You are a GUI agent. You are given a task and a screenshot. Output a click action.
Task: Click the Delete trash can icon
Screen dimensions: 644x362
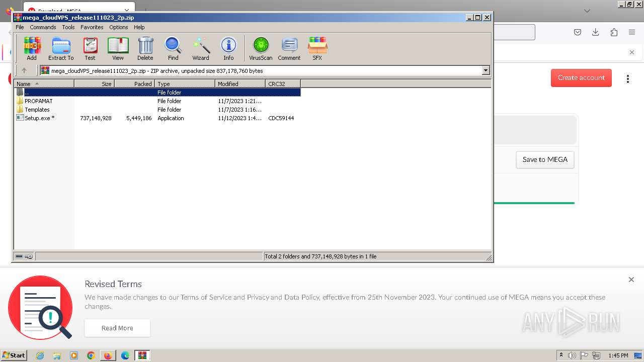145,49
